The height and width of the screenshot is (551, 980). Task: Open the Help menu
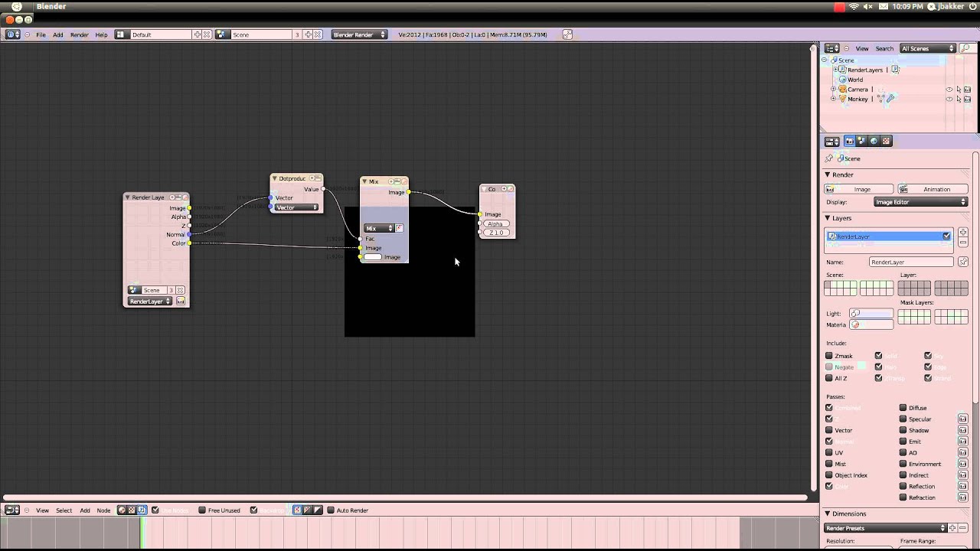click(x=101, y=34)
